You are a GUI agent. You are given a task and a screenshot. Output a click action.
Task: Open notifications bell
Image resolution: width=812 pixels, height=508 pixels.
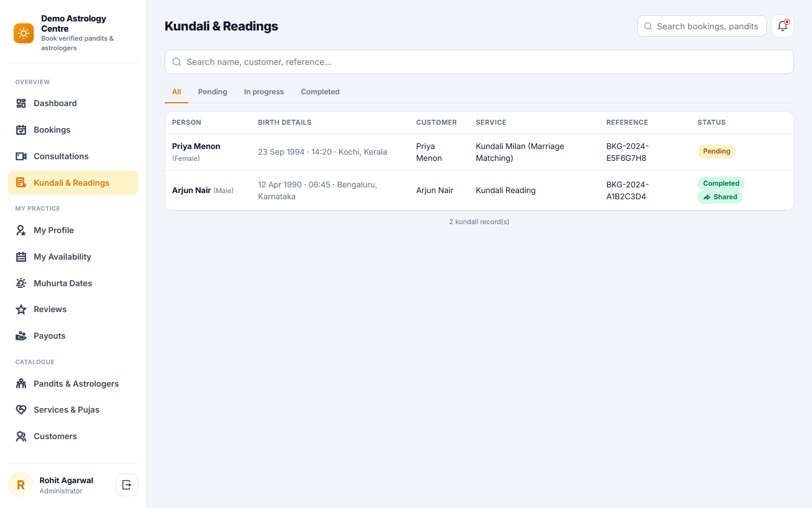click(783, 26)
